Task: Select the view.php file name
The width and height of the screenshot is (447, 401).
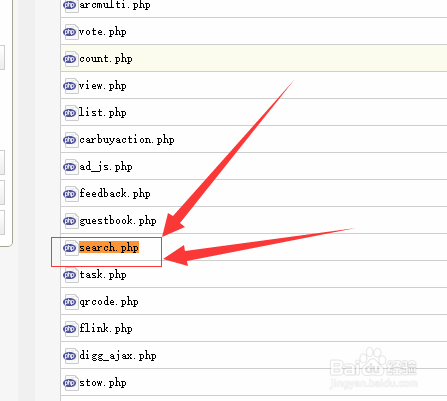Action: point(103,86)
